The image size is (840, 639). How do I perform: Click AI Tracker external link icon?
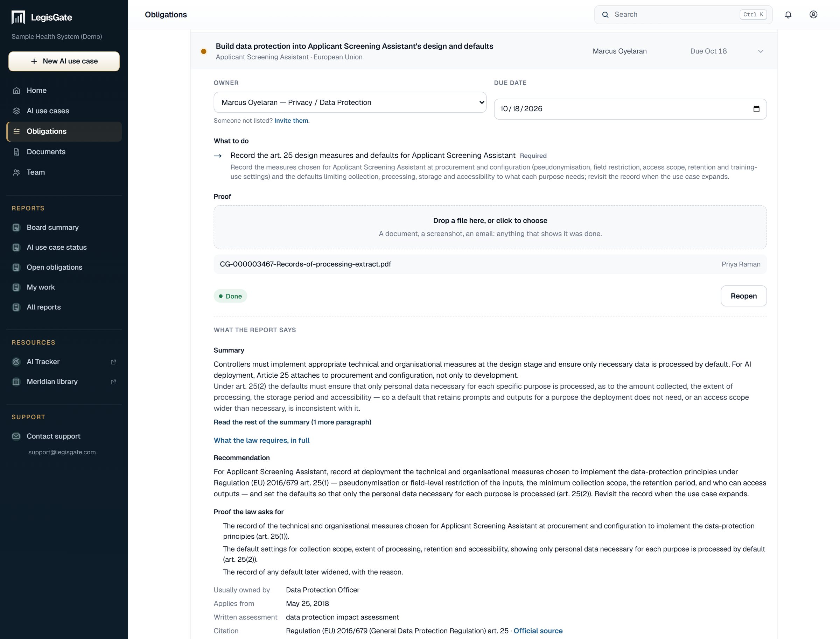(113, 362)
